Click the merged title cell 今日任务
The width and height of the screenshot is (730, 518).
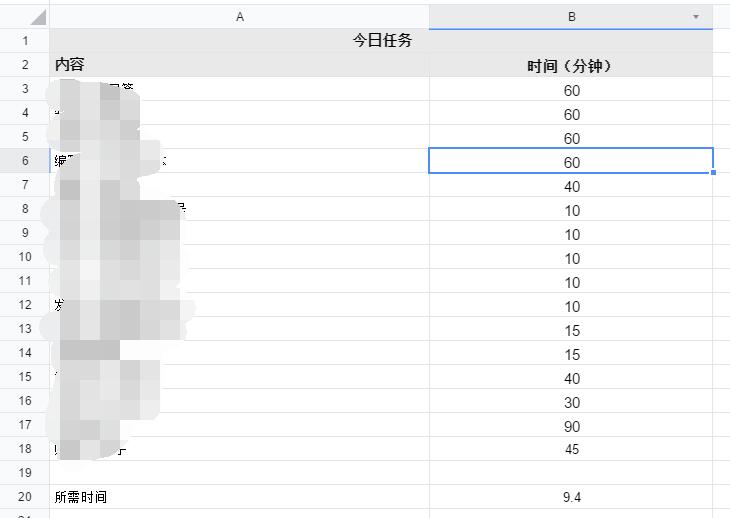click(381, 40)
